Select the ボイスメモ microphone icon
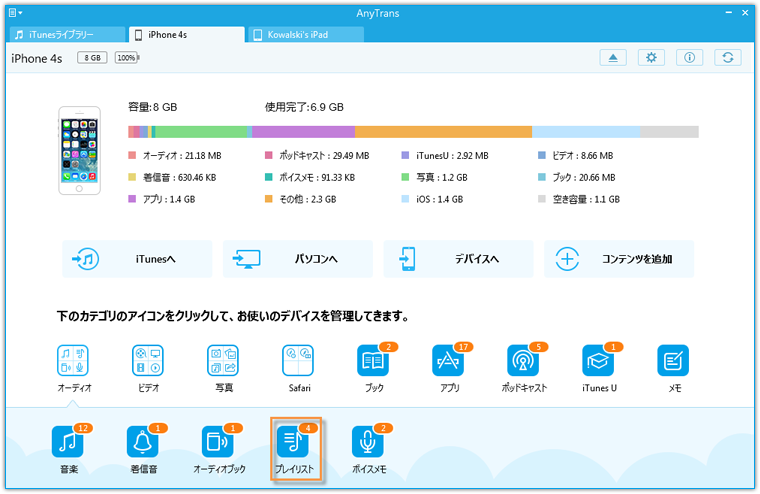The image size is (760, 494). pyautogui.click(x=368, y=442)
